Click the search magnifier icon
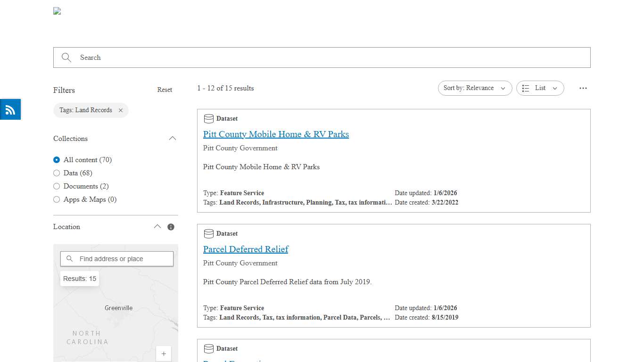This screenshot has height=362, width=644. click(x=66, y=58)
